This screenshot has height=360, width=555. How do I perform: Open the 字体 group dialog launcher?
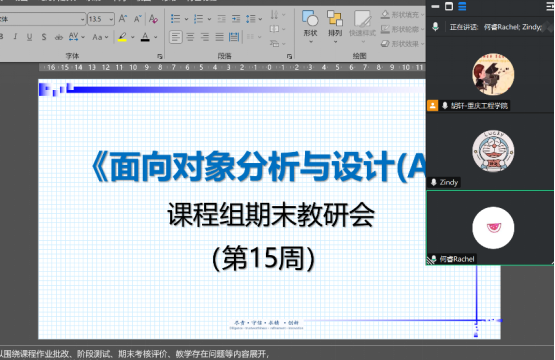pyautogui.click(x=160, y=56)
